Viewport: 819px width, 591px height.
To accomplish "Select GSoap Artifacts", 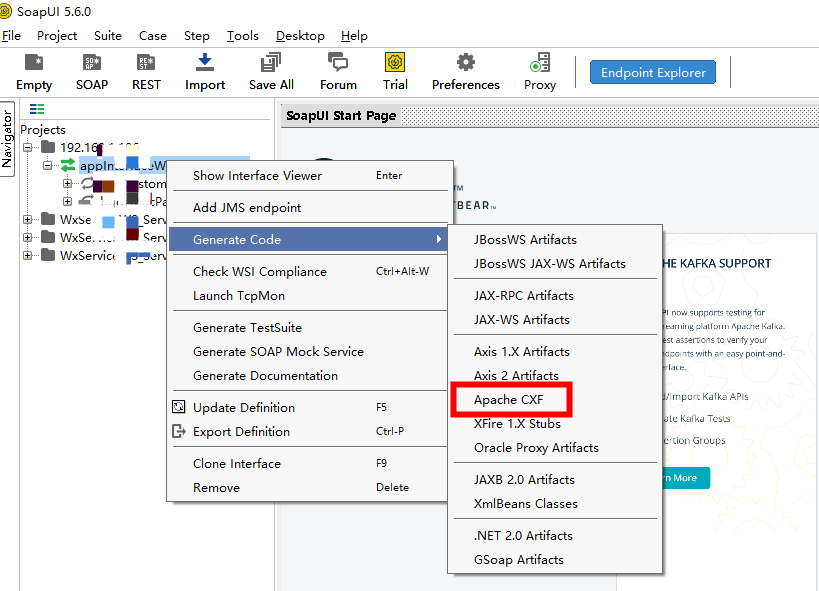I will (x=555, y=560).
